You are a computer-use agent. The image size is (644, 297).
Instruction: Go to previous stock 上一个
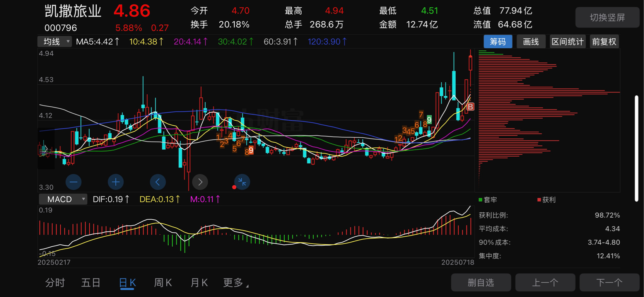coord(545,283)
